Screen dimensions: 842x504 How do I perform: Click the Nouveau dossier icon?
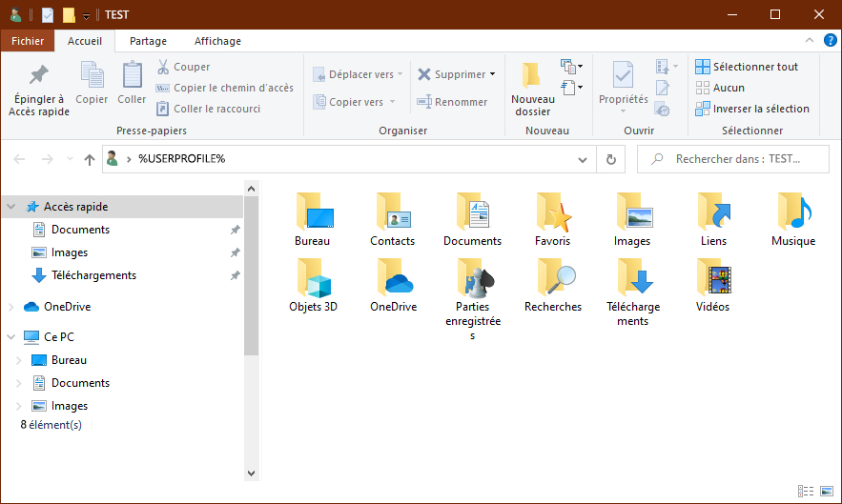[532, 76]
